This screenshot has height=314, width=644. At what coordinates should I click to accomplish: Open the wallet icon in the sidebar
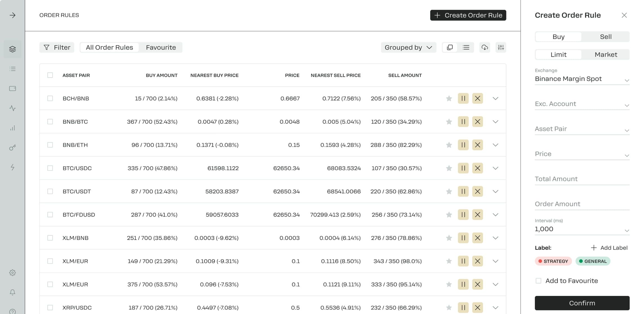[x=12, y=89]
